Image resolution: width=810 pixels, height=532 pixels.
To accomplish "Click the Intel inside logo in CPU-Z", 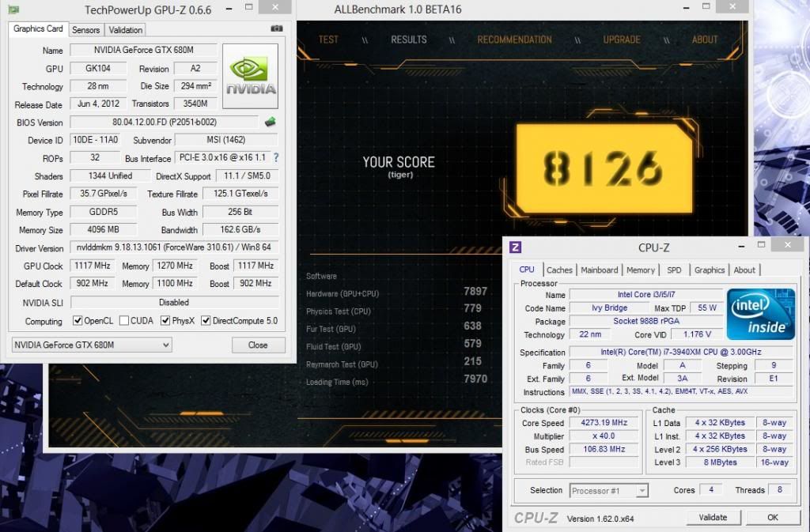I will click(x=760, y=315).
